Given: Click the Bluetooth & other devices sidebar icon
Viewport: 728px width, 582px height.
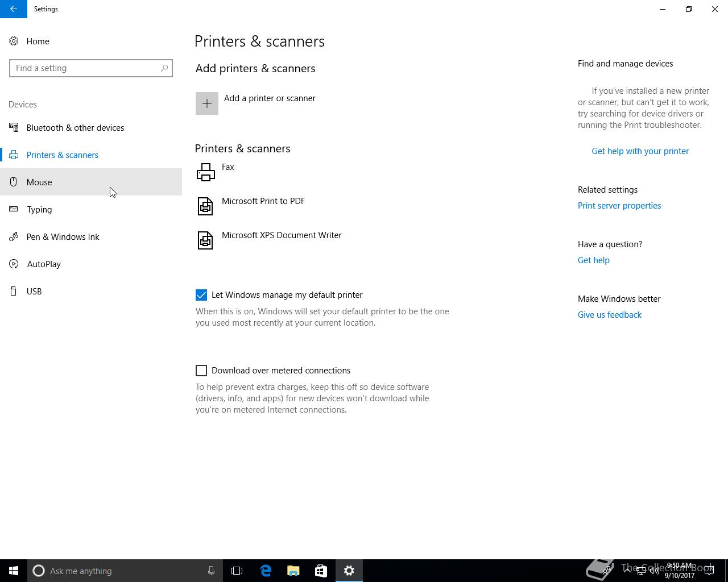Looking at the screenshot, I should (x=14, y=128).
